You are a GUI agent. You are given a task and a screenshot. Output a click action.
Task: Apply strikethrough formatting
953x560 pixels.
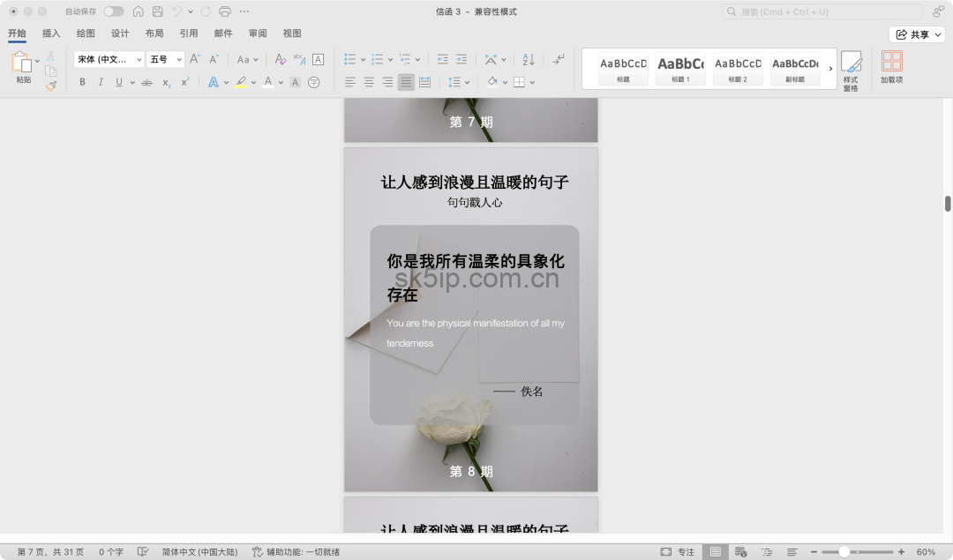145,81
